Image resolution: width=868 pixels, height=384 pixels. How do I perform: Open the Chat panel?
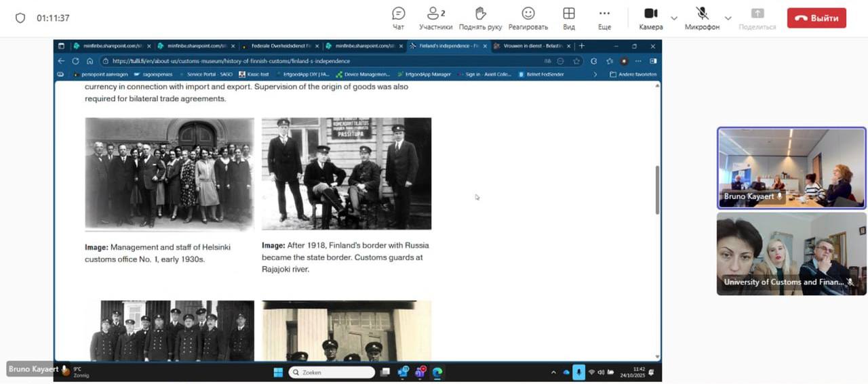pos(399,18)
